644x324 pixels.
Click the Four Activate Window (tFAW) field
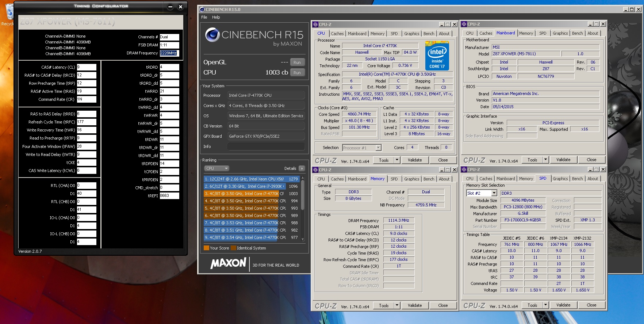point(87,146)
